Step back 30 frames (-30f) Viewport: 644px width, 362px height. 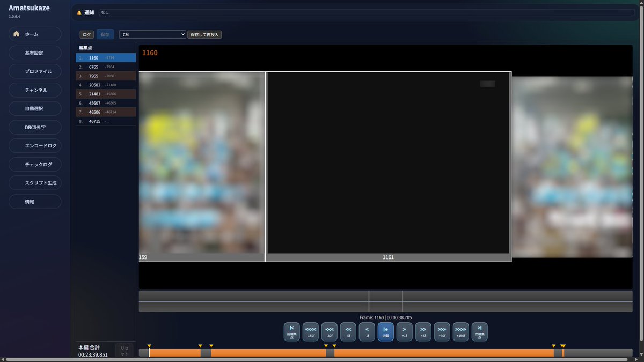pos(329,332)
